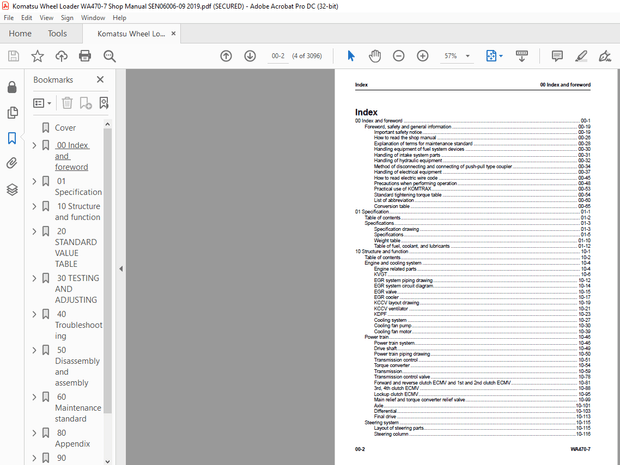Show security lock panel

coord(12,87)
